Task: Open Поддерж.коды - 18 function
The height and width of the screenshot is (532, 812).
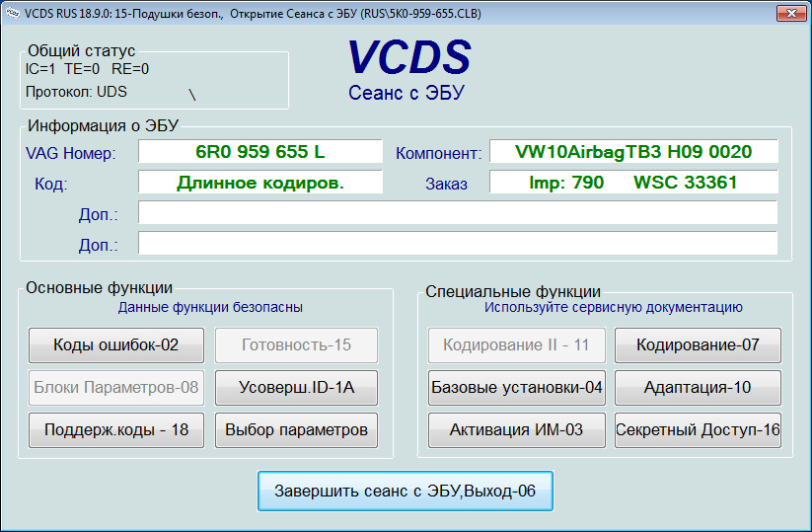Action: (116, 430)
